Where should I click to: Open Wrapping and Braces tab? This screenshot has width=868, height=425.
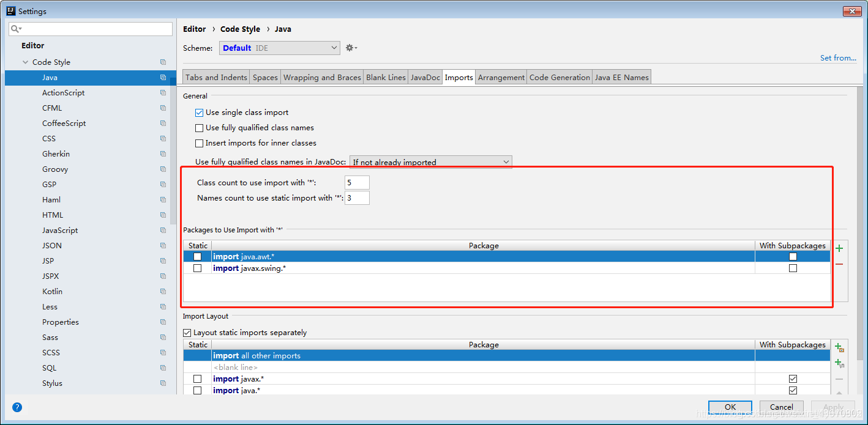tap(322, 77)
